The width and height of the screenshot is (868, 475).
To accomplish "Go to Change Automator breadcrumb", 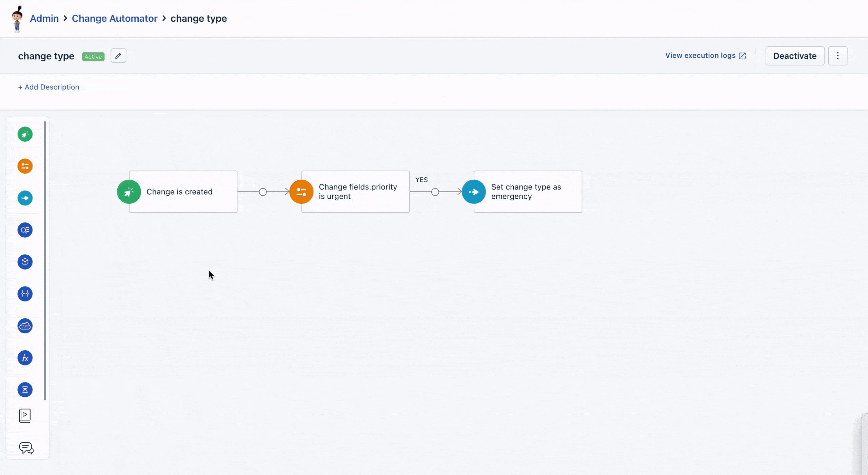I will tap(115, 18).
